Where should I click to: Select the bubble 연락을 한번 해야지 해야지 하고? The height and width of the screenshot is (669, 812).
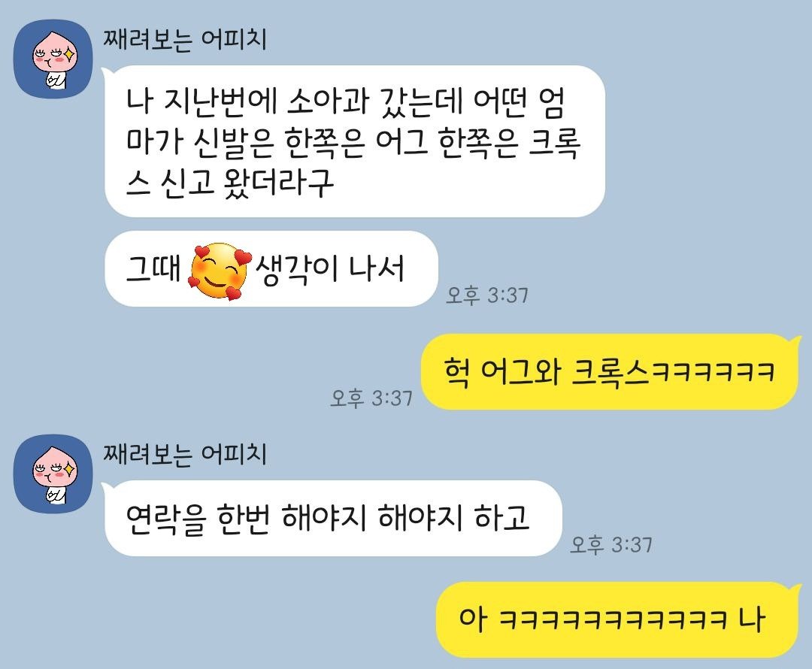click(x=333, y=519)
